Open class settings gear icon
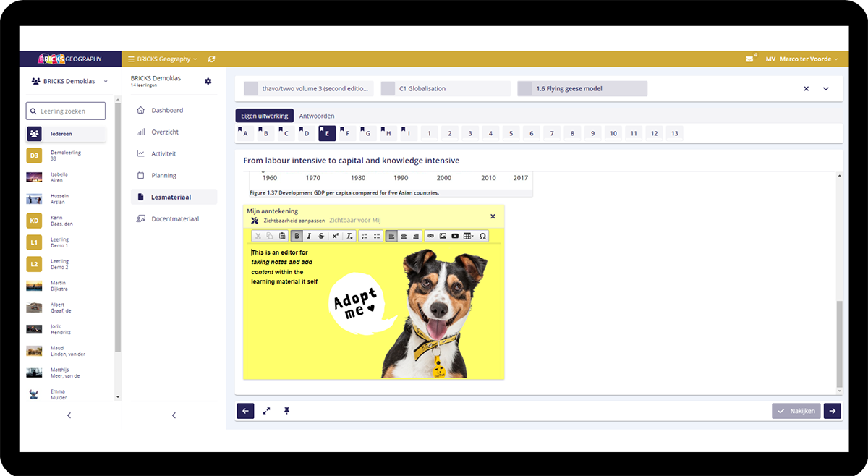This screenshot has height=476, width=868. point(208,81)
